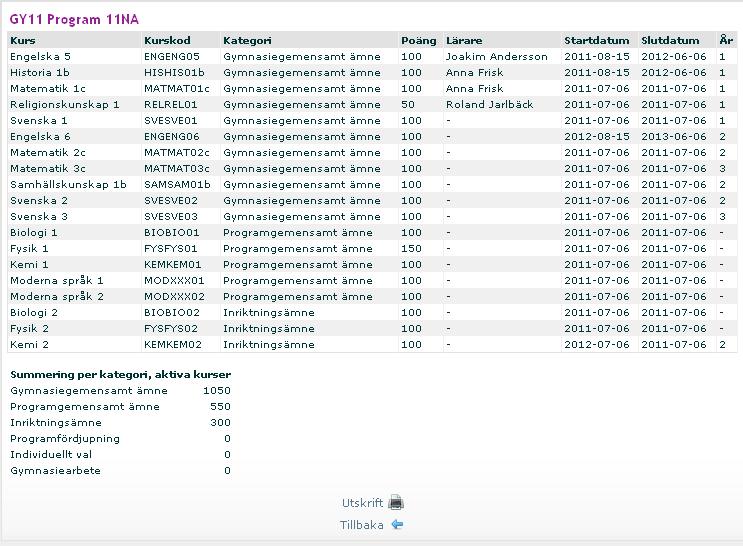Viewport: 743px width, 546px height.
Task: Select the Kemi 1 course name
Action: 29,264
